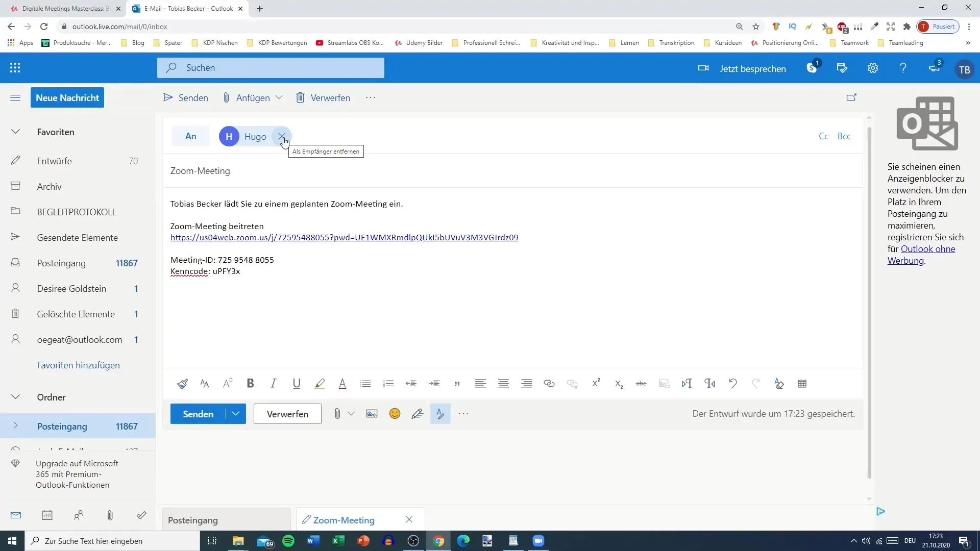Open the Zoom meeting link

click(x=344, y=238)
